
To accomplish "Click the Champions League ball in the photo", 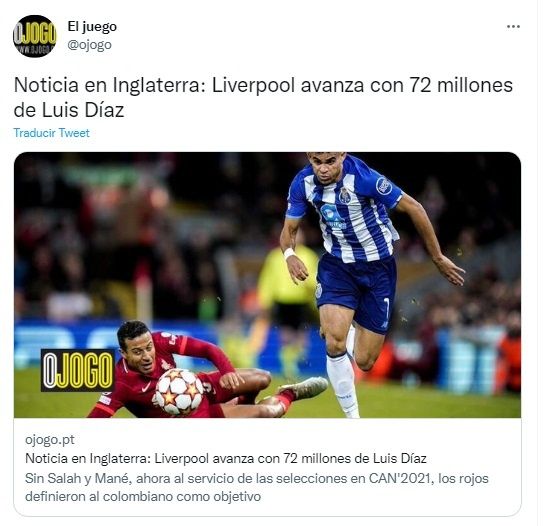I will coord(179,391).
